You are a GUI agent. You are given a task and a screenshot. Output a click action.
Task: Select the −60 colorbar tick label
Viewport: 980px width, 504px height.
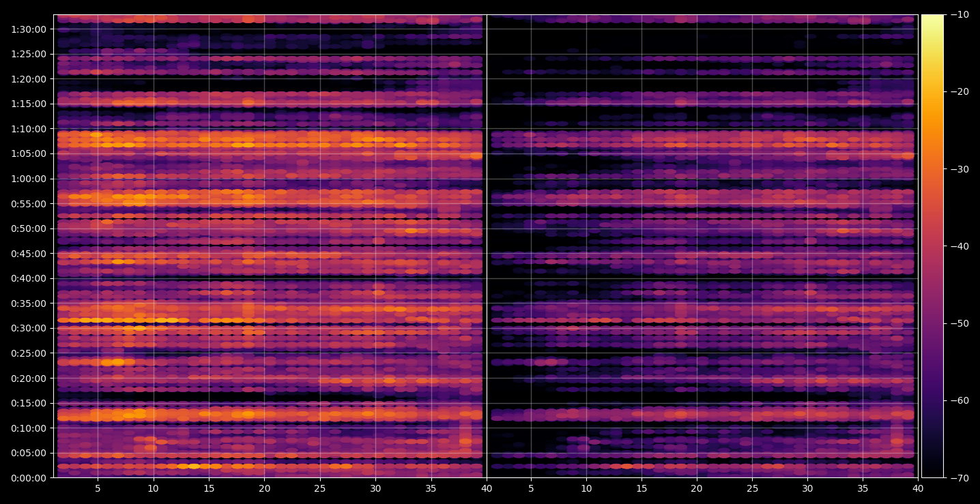point(959,400)
